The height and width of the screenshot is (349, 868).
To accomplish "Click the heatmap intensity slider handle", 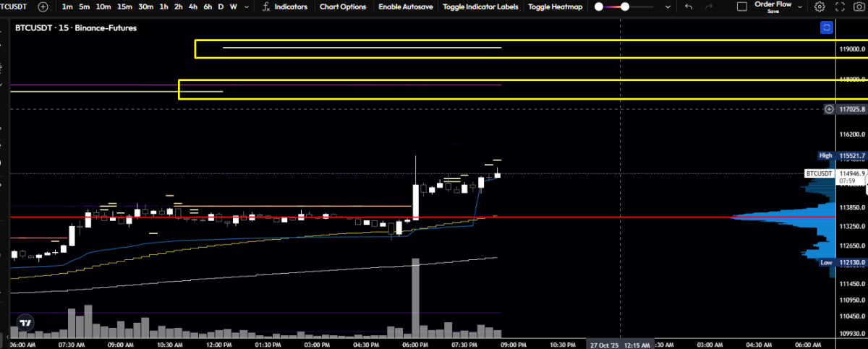I will [624, 7].
